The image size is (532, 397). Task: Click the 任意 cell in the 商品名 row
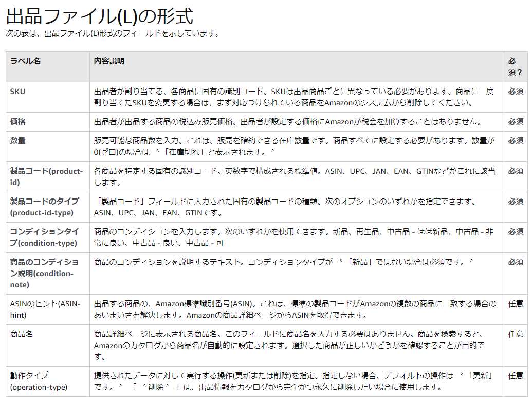(x=516, y=334)
